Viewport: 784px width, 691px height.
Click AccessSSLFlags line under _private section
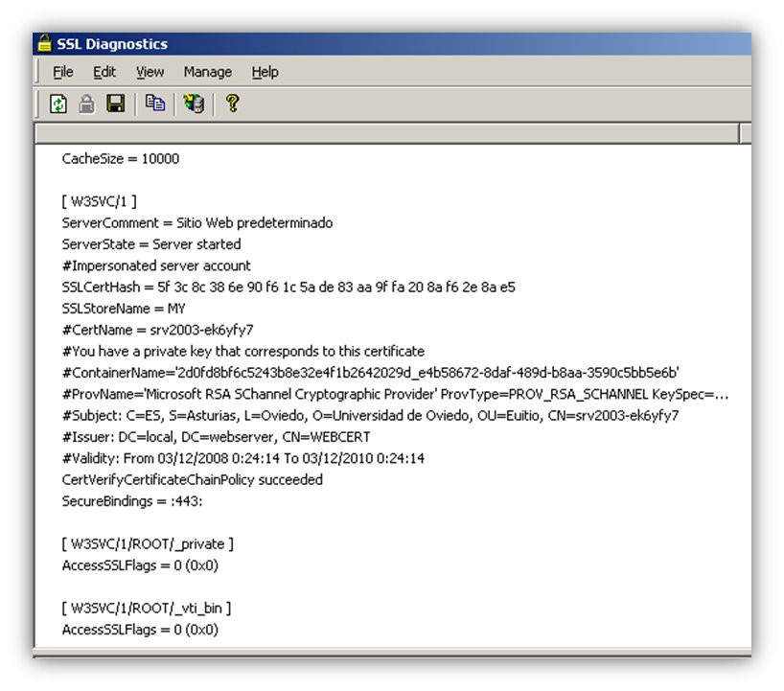point(140,565)
